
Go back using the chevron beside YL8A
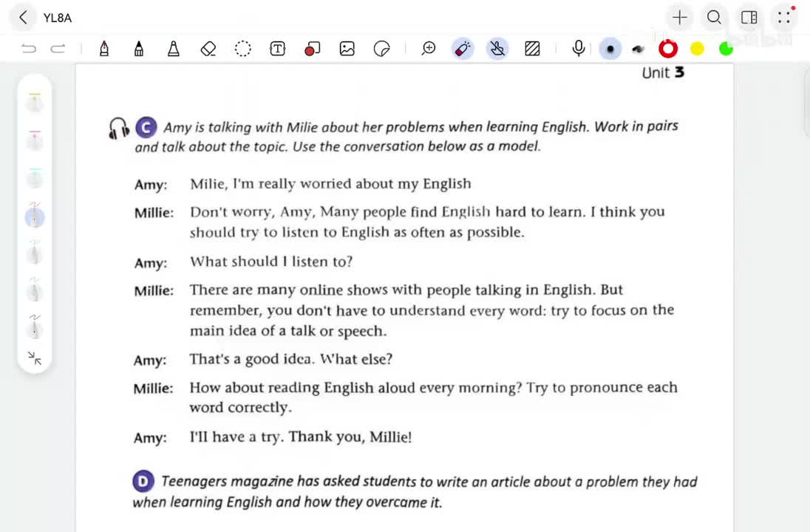tap(23, 18)
